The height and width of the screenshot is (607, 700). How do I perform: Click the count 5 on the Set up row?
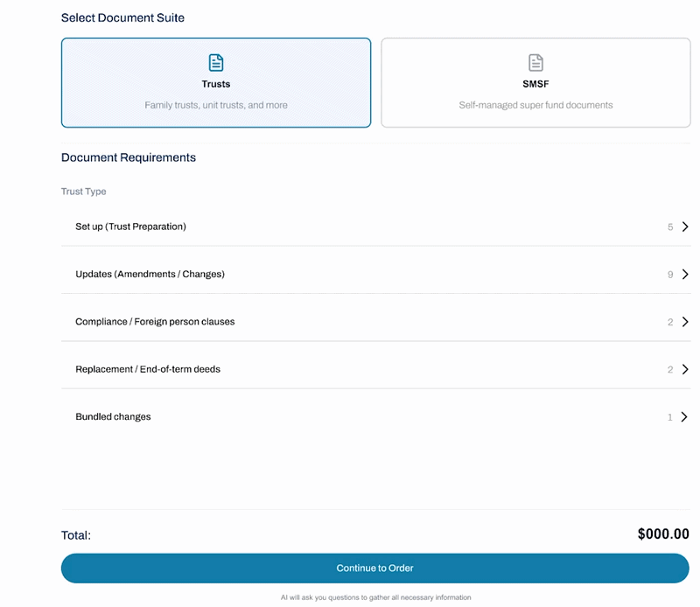point(670,227)
